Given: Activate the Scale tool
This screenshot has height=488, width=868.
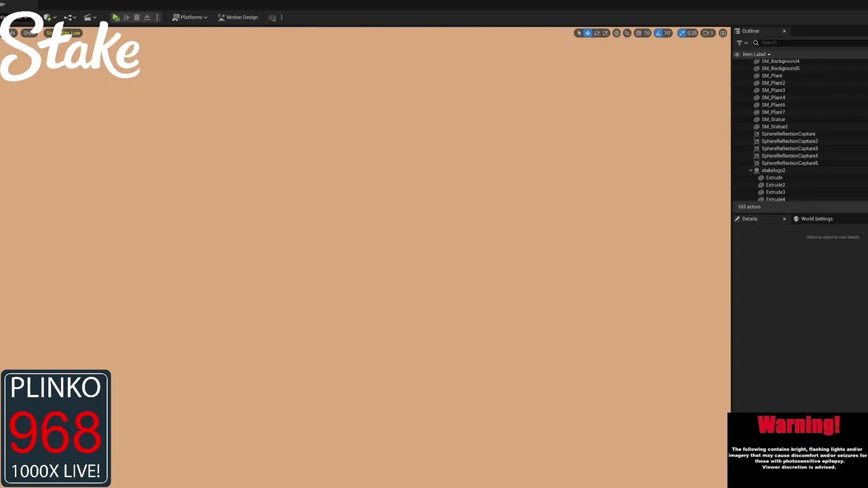Looking at the screenshot, I should 606,33.
